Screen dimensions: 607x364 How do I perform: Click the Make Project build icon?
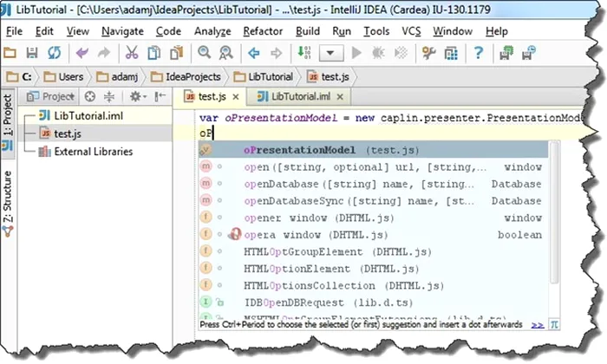tap(303, 52)
